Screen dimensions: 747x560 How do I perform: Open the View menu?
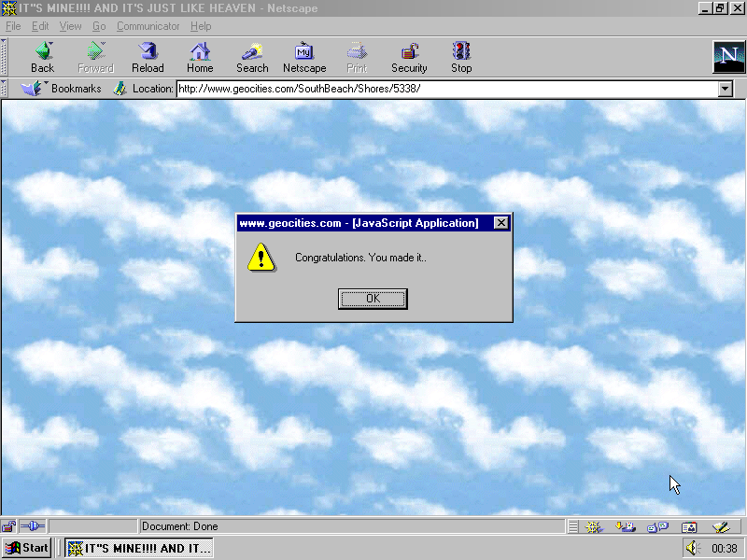[70, 26]
